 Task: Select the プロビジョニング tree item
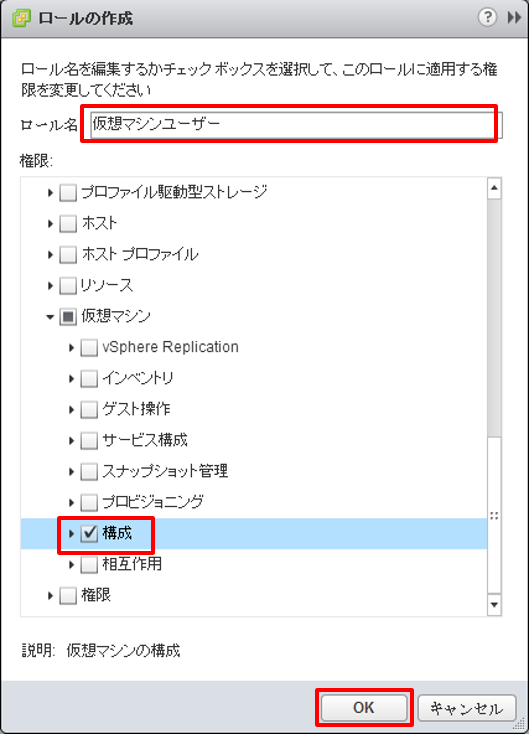[x=153, y=502]
